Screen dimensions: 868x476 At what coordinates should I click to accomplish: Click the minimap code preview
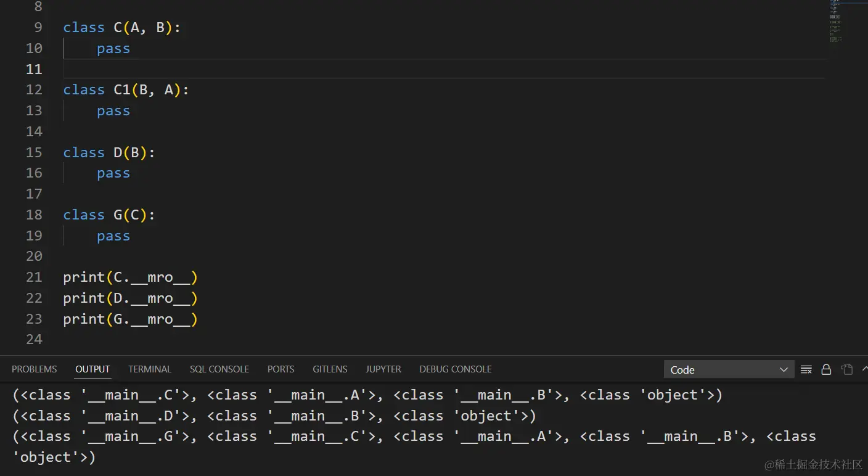point(836,22)
